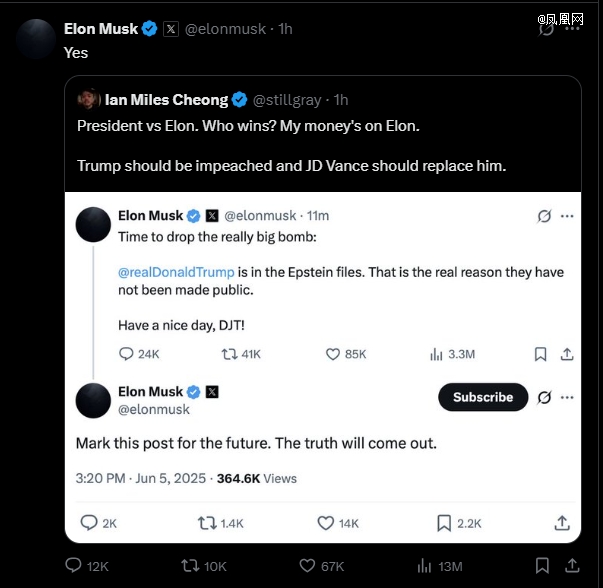
Task: Open more options on the 11m-old tweet
Action: [567, 216]
